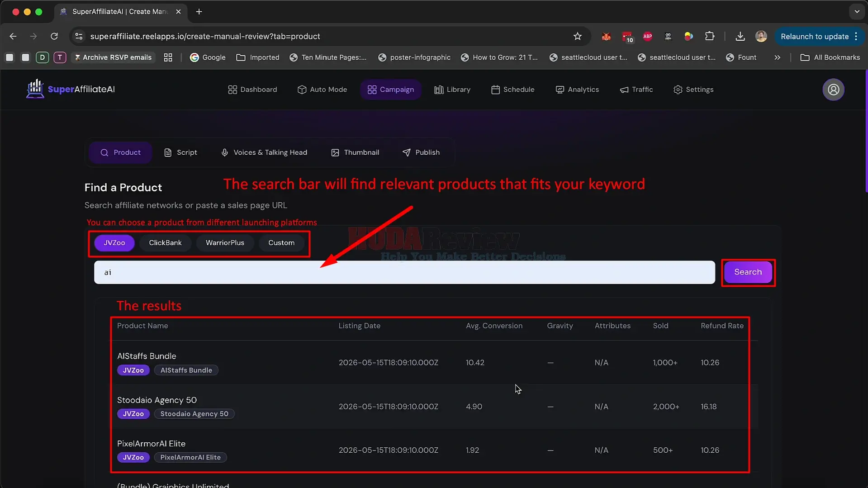
Task: Click JVZoo tag under Stoodaio Agency 50
Action: (x=133, y=414)
